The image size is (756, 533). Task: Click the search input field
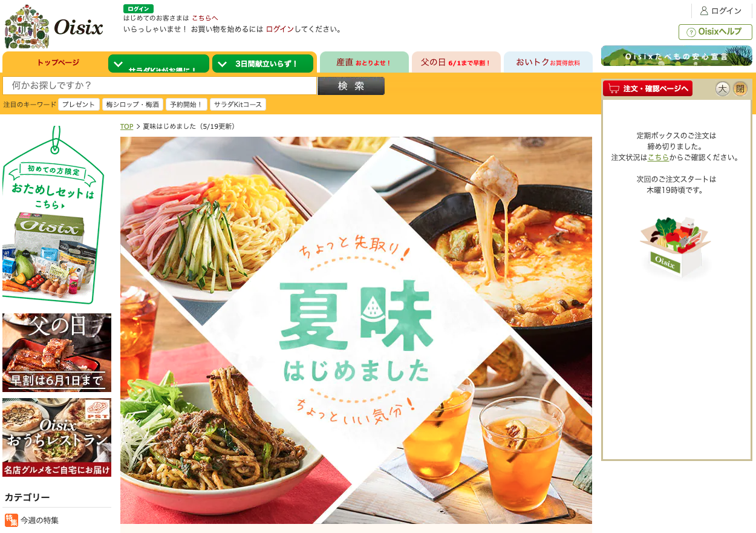160,86
